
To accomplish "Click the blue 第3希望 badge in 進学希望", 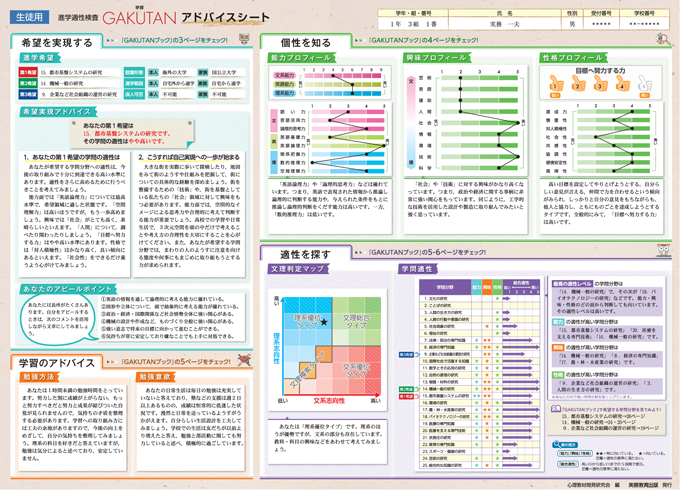I will coord(28,94).
